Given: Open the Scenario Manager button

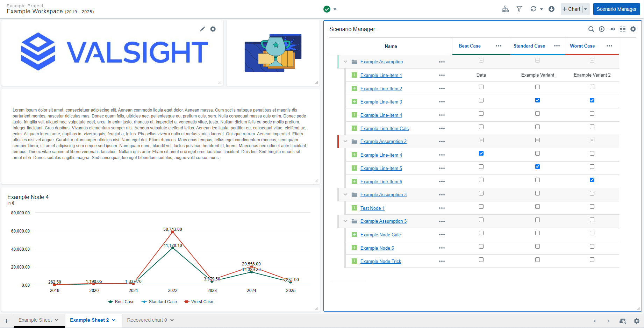Looking at the screenshot, I should coord(616,9).
